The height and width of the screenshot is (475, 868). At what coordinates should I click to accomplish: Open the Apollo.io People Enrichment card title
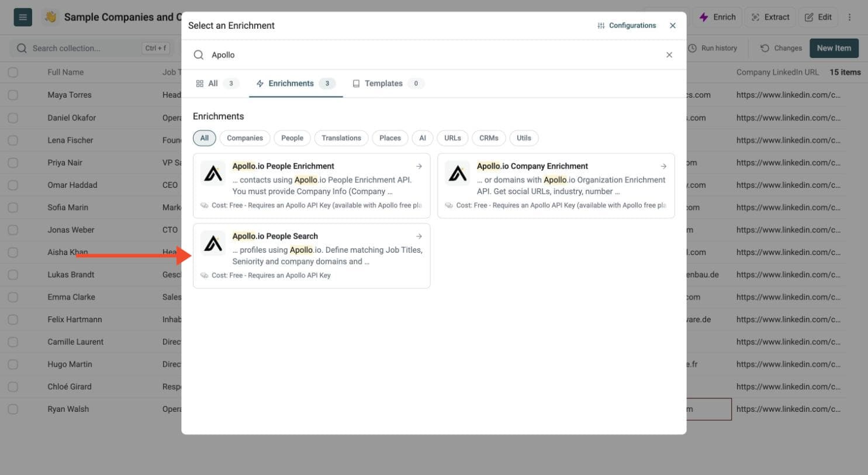tap(283, 166)
